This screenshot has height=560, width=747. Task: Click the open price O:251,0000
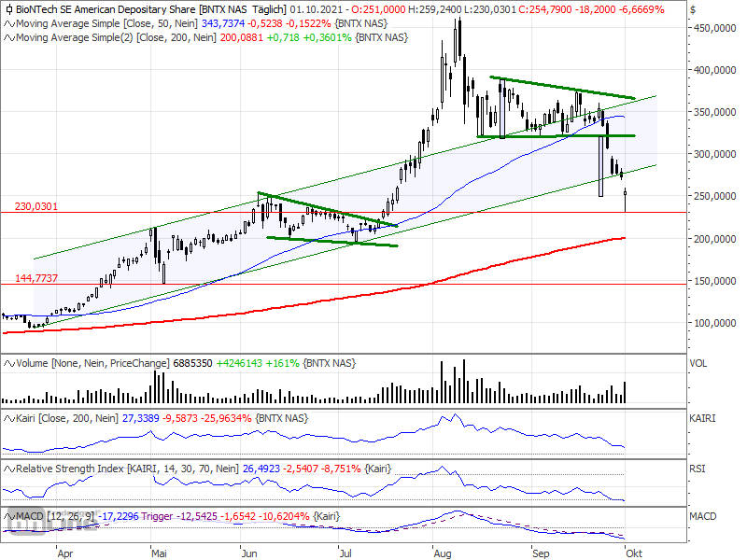tap(378, 9)
